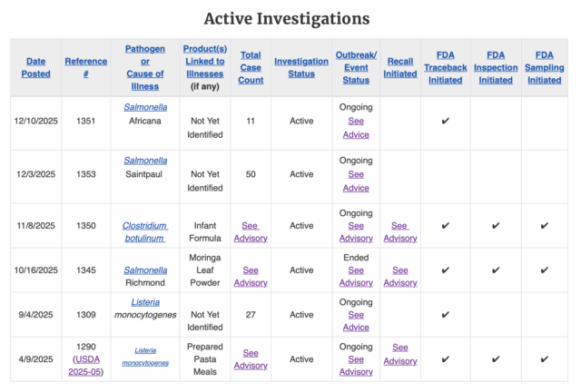Open Infant Formula recall See Advisory link

[x=400, y=231]
